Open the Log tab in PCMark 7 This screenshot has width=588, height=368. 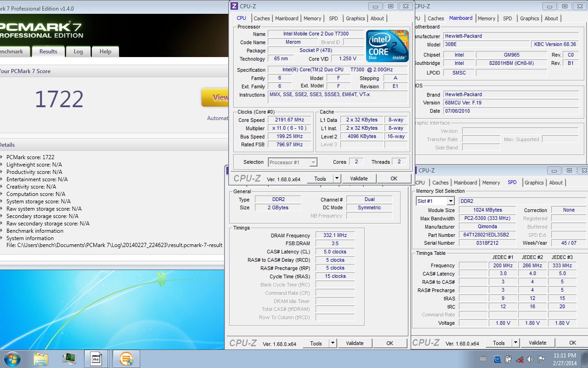click(x=78, y=52)
